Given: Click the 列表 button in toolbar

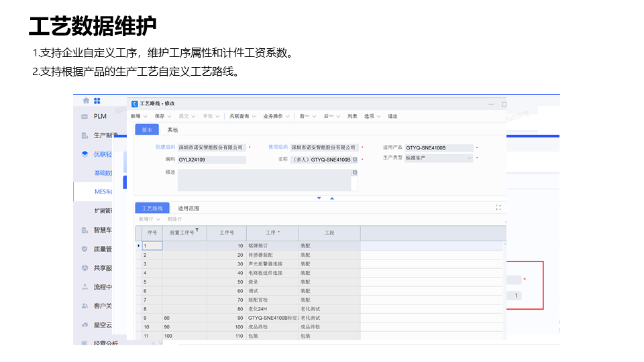Looking at the screenshot, I should click(x=352, y=116).
